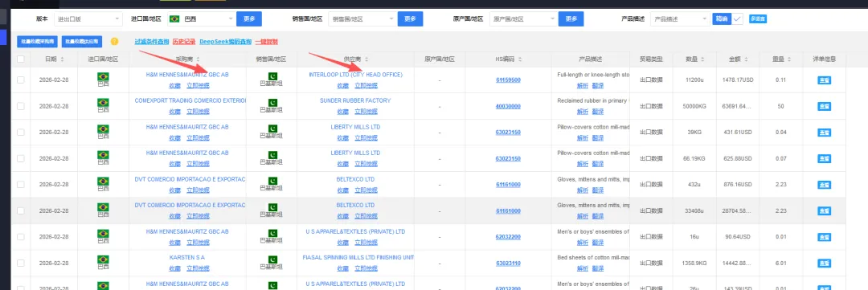868x290 pixels.
Task: Click Brazil flag in the KARSTEN S A row
Action: pos(103,259)
